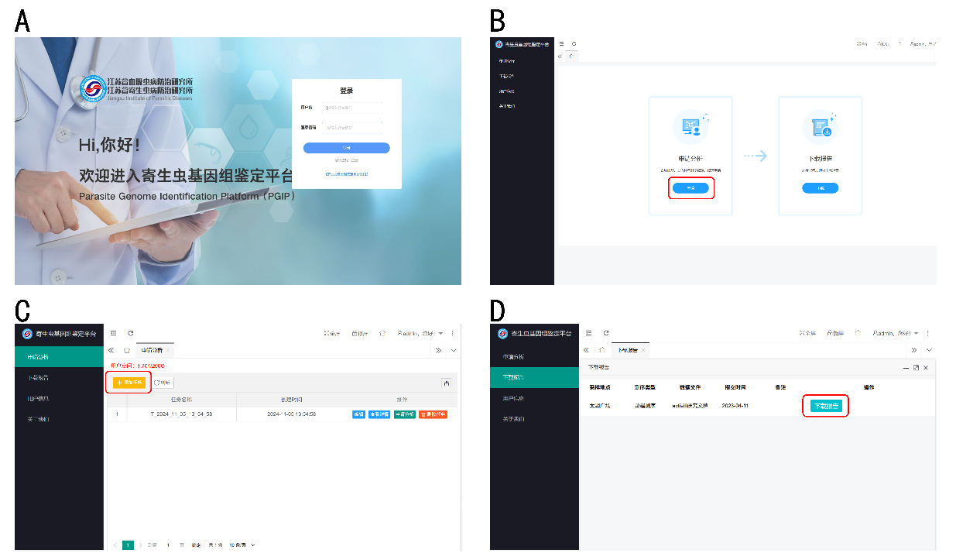Click the blue login button in panel A

[346, 148]
